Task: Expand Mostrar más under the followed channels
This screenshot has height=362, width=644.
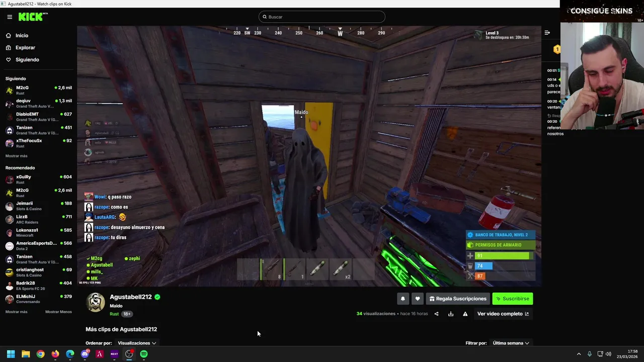Action: (x=17, y=156)
